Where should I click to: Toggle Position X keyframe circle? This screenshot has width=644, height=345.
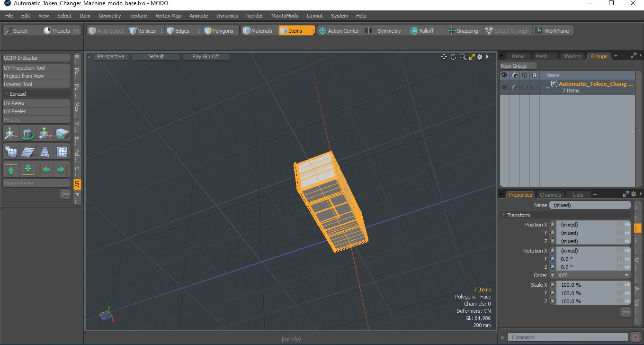[x=553, y=225]
